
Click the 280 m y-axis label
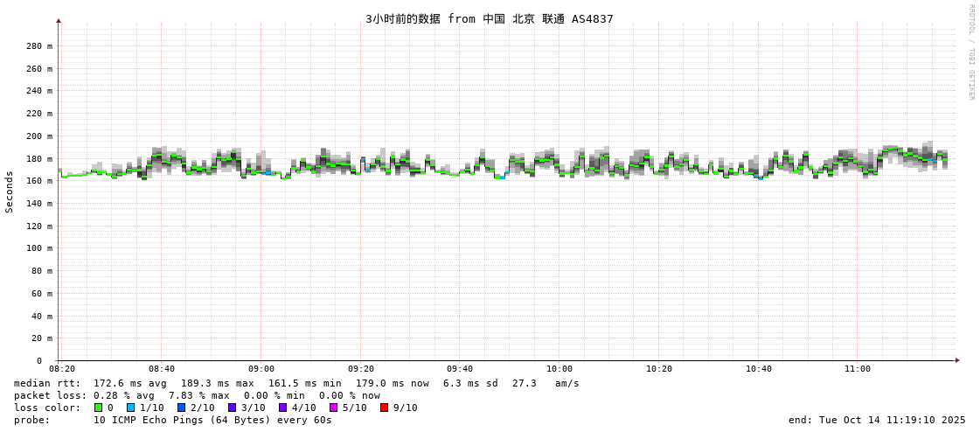[39, 46]
